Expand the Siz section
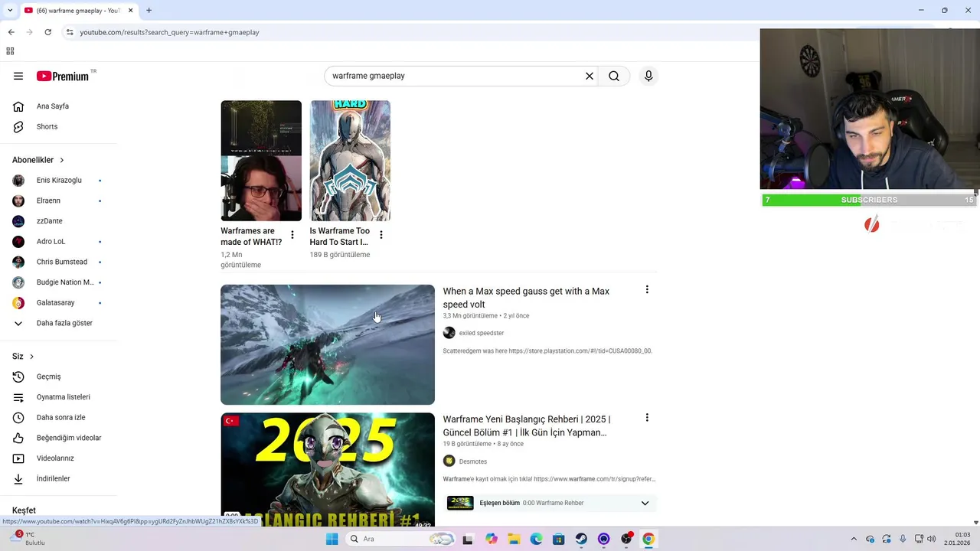980x551 pixels. (x=23, y=357)
